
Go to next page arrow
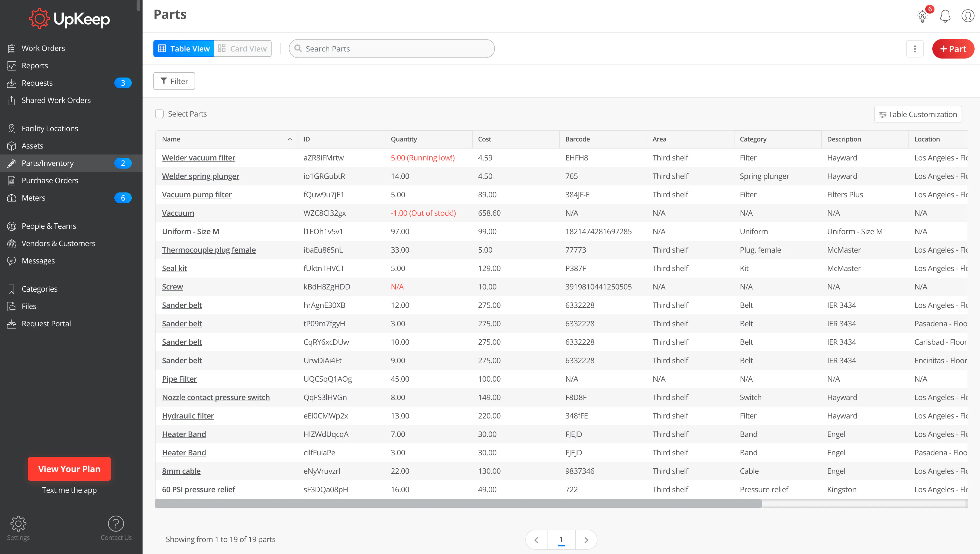coord(586,540)
